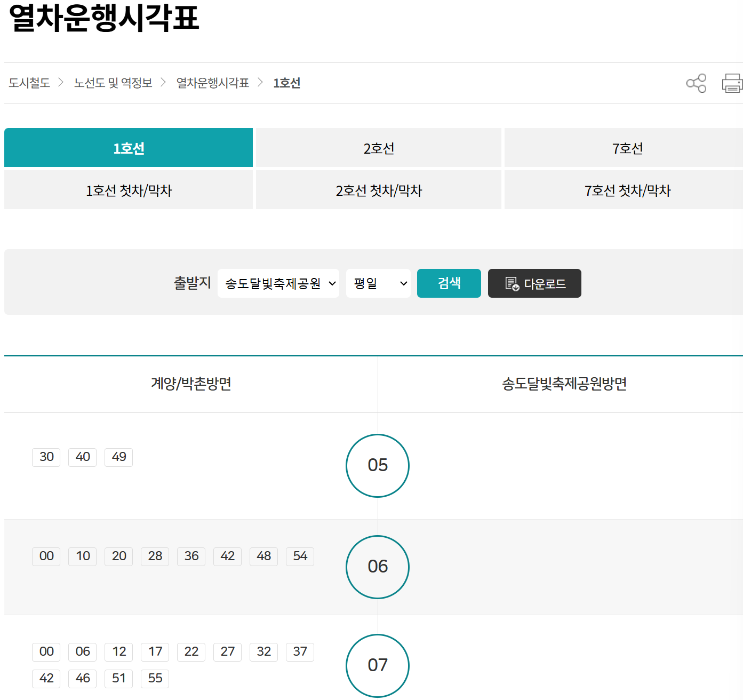Open the 평일 day-type dropdown
This screenshot has height=700, width=743.
378,283
